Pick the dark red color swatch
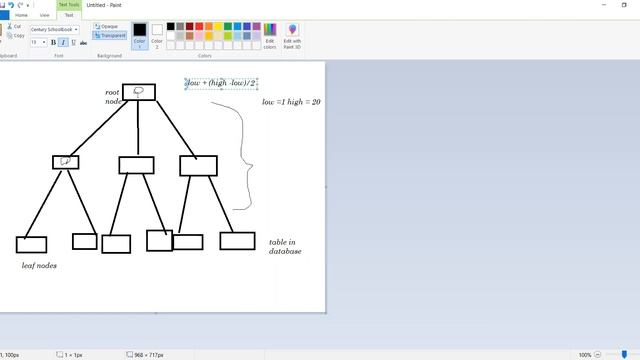 (190, 27)
